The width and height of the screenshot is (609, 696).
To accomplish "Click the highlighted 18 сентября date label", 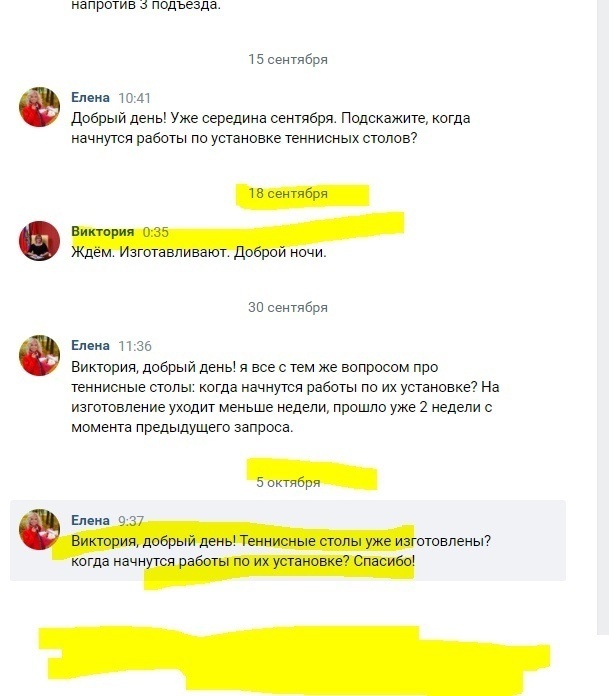I will point(288,194).
